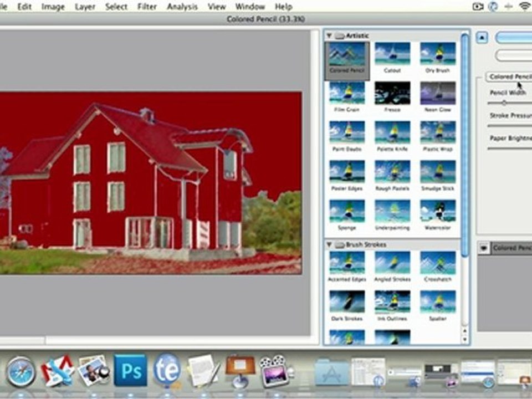Open the blue 'te' app in Dock
532x399 pixels.
167,370
